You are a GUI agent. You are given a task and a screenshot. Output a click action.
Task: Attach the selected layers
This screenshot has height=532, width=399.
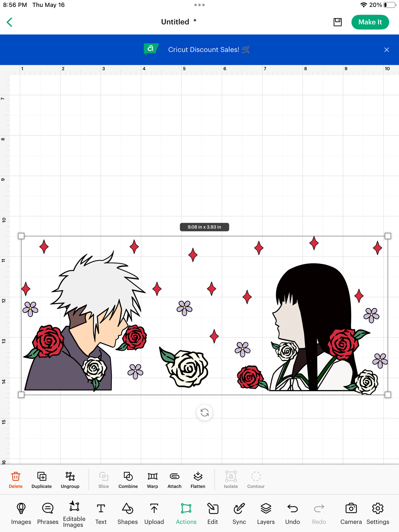point(175,480)
